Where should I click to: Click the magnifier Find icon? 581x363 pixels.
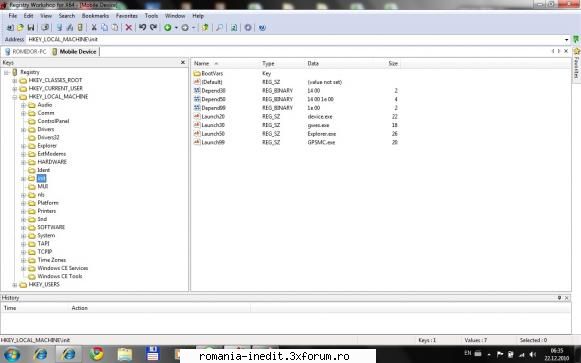pyautogui.click(x=219, y=27)
